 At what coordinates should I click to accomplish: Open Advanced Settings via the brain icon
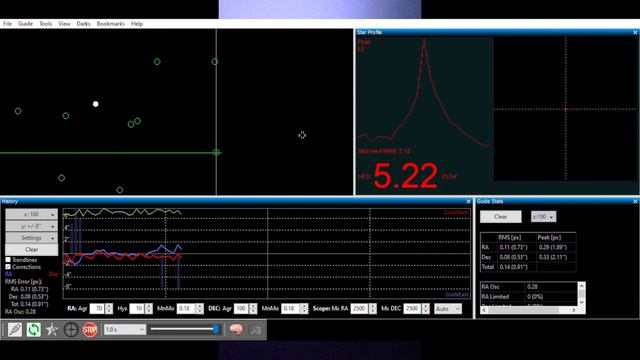(x=236, y=329)
